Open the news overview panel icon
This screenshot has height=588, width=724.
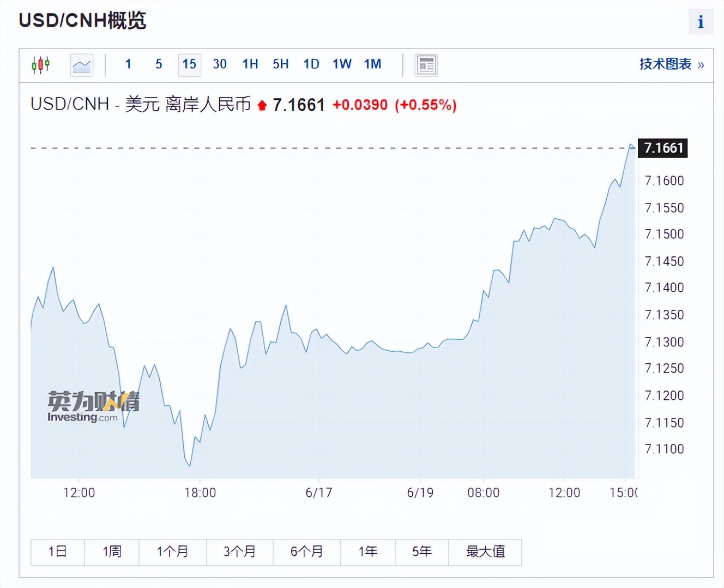pos(426,64)
